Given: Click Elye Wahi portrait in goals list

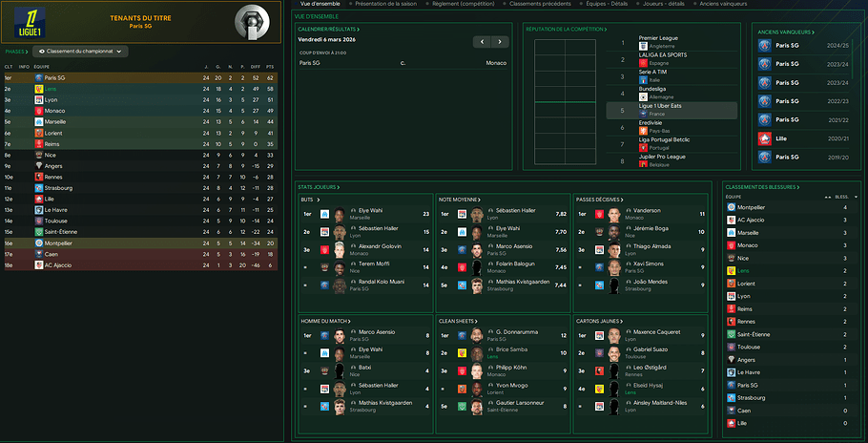Looking at the screenshot, I should pos(340,214).
